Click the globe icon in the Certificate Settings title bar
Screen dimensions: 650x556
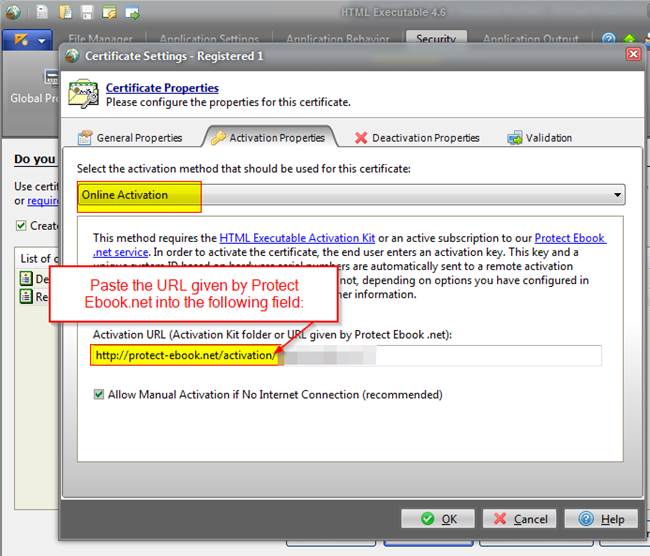click(x=72, y=56)
